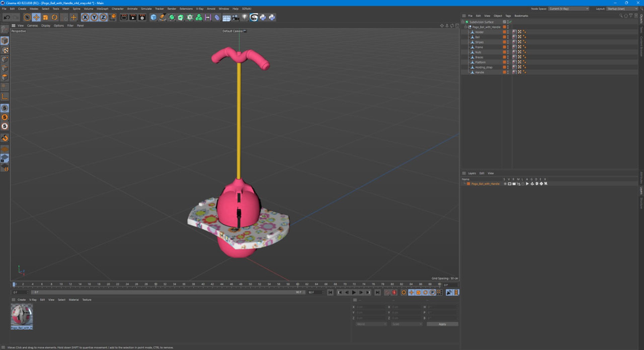The image size is (644, 350).
Task: Toggle Subdivision Surface enabled green checkmark
Action: (510, 22)
